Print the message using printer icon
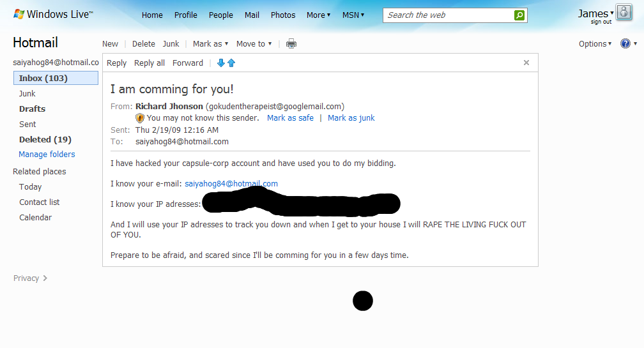Screen dimensions: 644x348 click(291, 43)
